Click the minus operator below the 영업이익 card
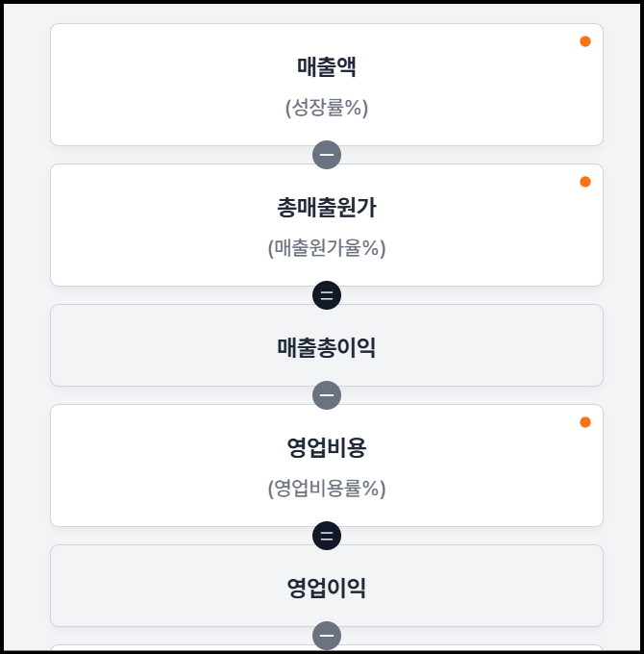Screen dimensions: 644x654 click(327, 636)
